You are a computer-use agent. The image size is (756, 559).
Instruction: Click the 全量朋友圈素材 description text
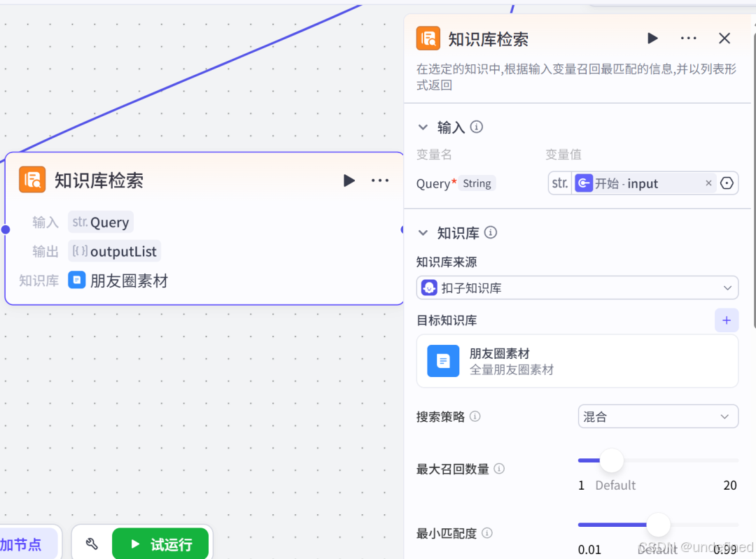512,369
